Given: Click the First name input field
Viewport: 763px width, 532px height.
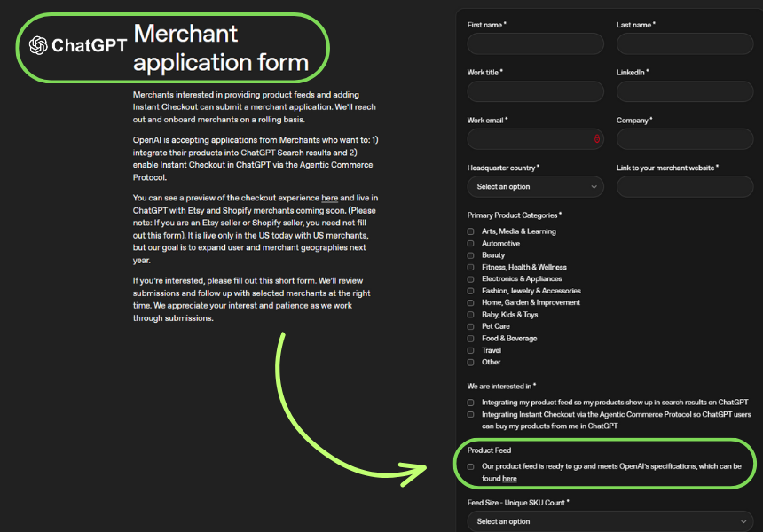Looking at the screenshot, I should (x=535, y=43).
